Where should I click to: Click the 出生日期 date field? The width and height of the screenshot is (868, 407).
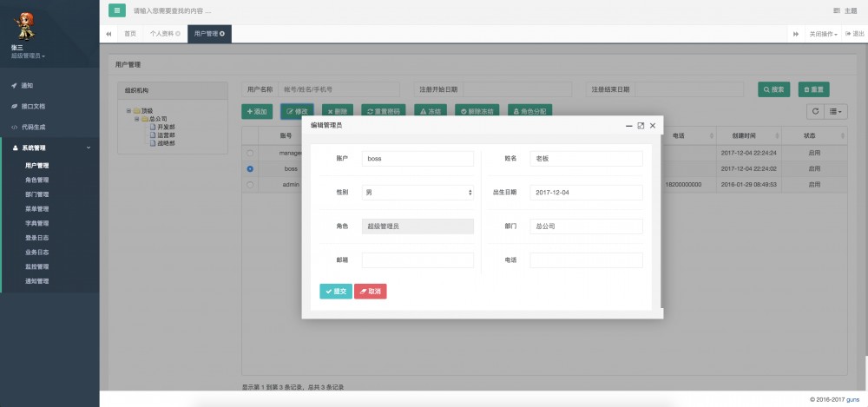pos(586,192)
